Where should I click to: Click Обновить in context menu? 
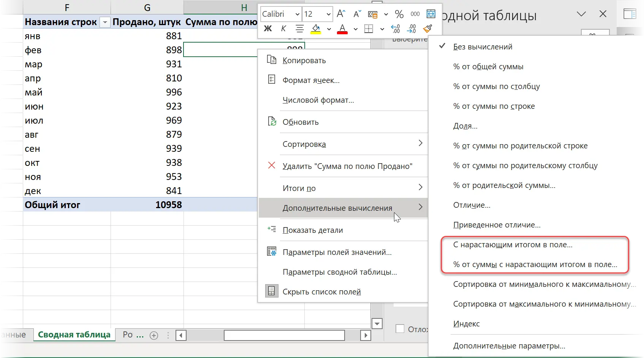(x=343, y=122)
